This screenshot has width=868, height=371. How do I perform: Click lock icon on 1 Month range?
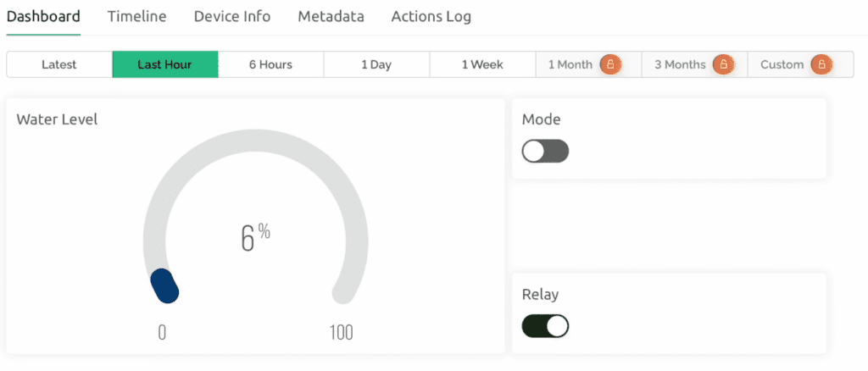610,64
